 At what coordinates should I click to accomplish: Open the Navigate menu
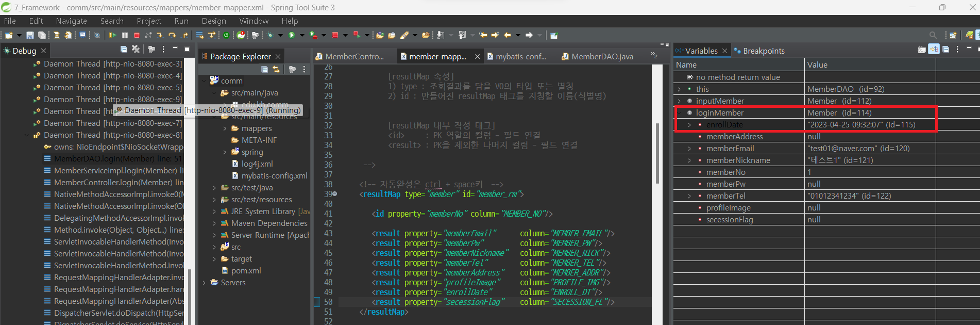[x=71, y=21]
